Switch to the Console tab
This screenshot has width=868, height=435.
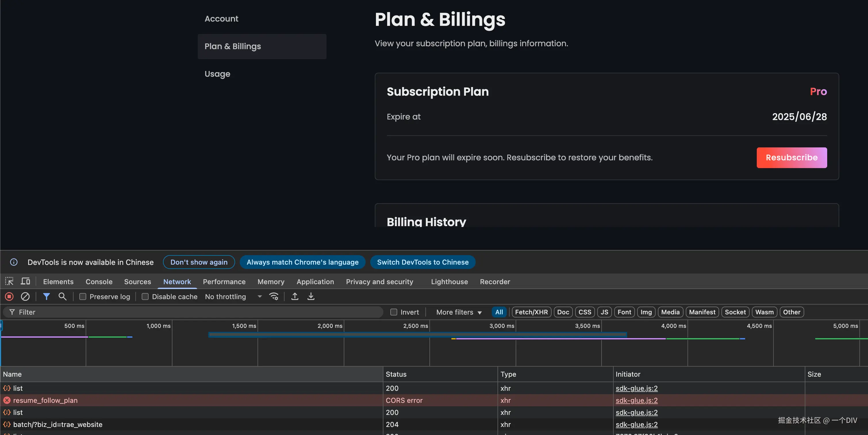tap(99, 282)
